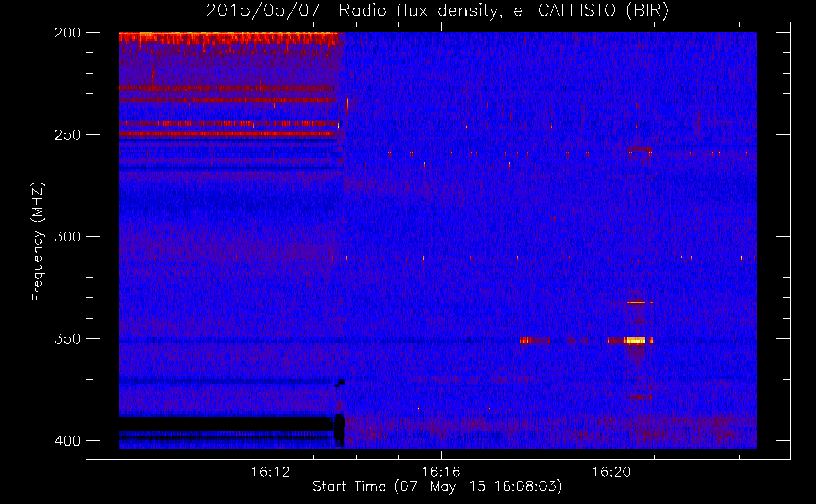Screen dimensions: 816x504
Task: Click the 250 frequency tick label
Action: tap(67, 135)
